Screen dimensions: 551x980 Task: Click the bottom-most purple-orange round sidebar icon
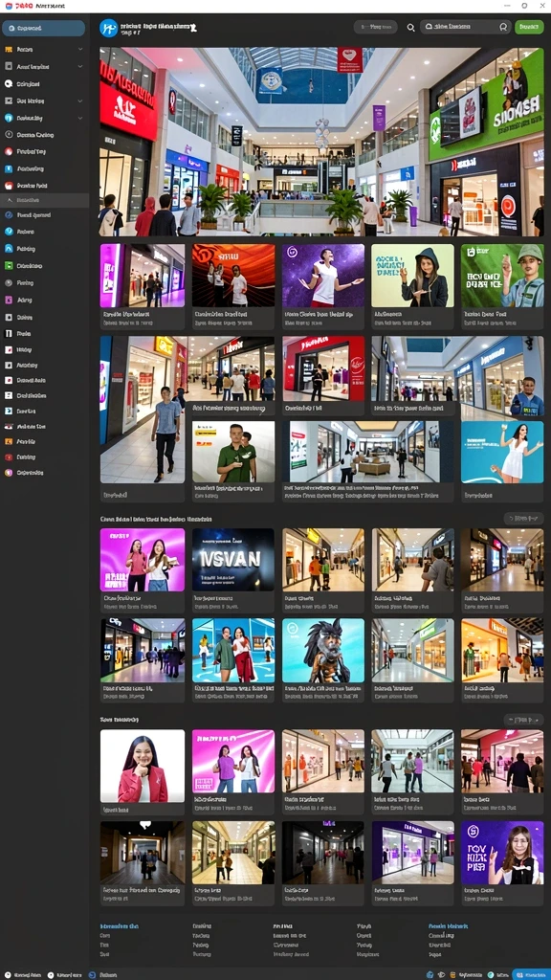point(8,473)
